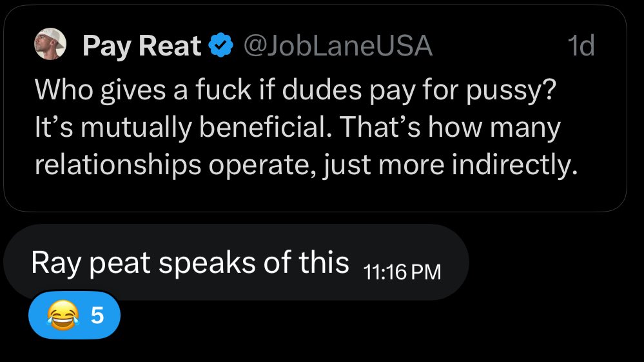This screenshot has width=644, height=362.
Task: Click the word "Ray" in the message
Action: pos(56,263)
